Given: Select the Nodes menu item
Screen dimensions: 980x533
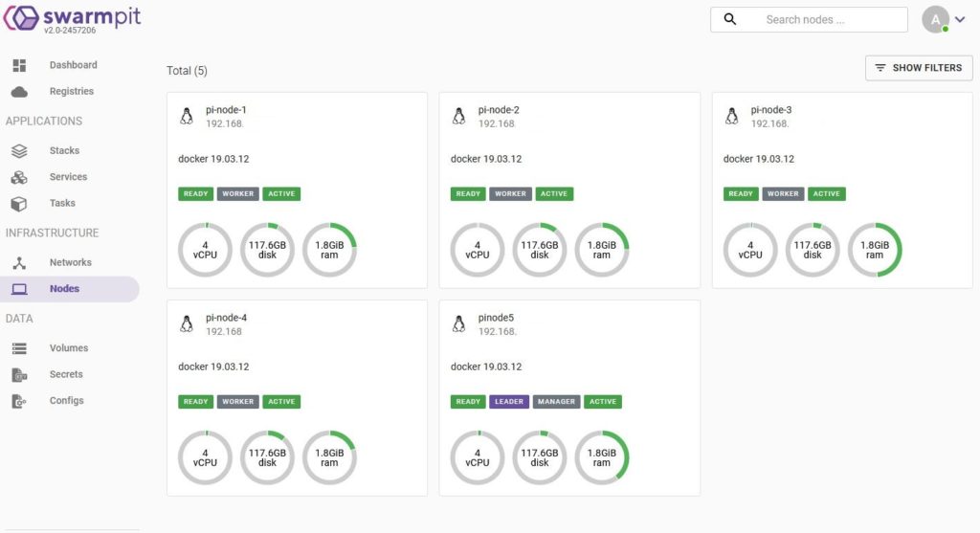Looking at the screenshot, I should (x=64, y=289).
